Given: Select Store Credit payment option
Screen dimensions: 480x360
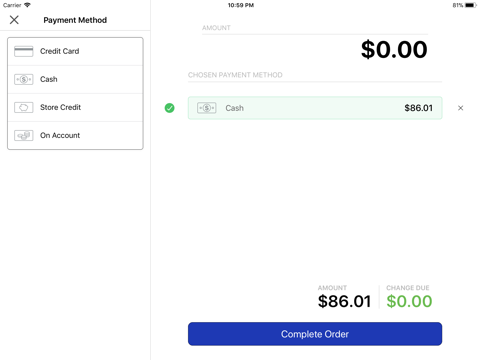Looking at the screenshot, I should (x=75, y=107).
